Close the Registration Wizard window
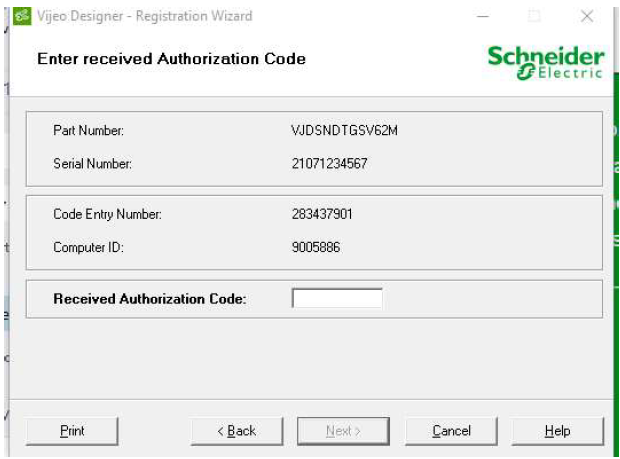Screen dimensions: 620x459 (x=587, y=16)
